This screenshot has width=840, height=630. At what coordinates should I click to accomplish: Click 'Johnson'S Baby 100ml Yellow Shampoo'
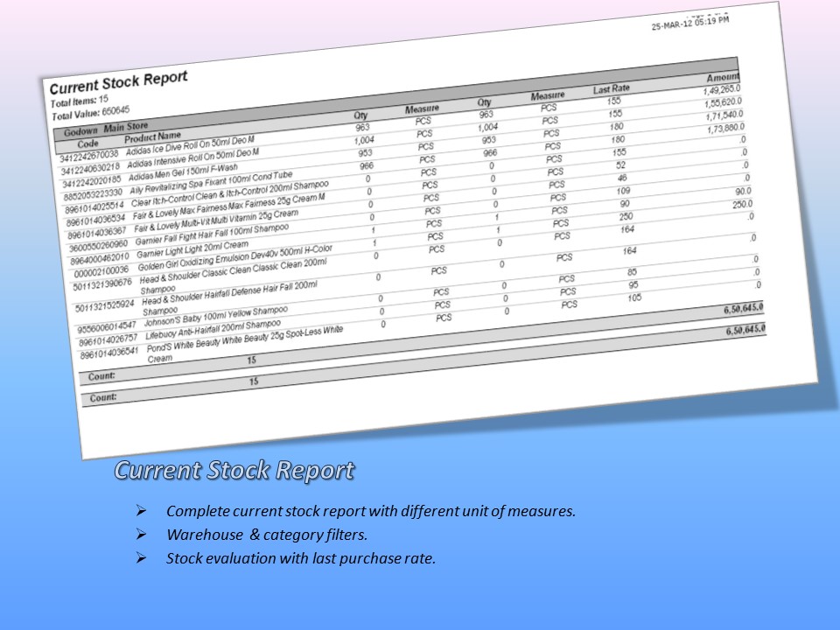click(x=216, y=316)
